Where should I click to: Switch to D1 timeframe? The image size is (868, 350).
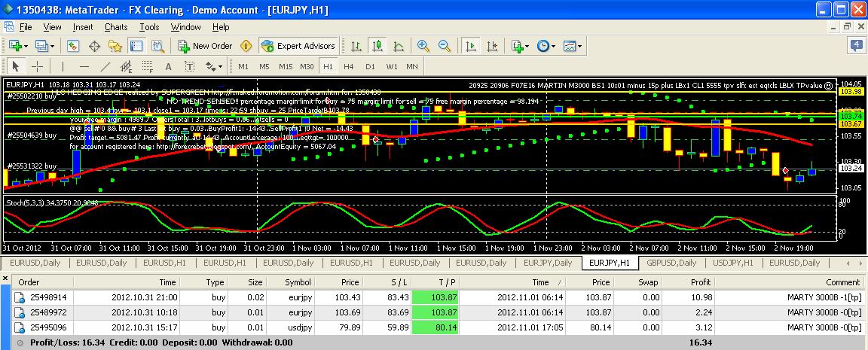click(370, 66)
